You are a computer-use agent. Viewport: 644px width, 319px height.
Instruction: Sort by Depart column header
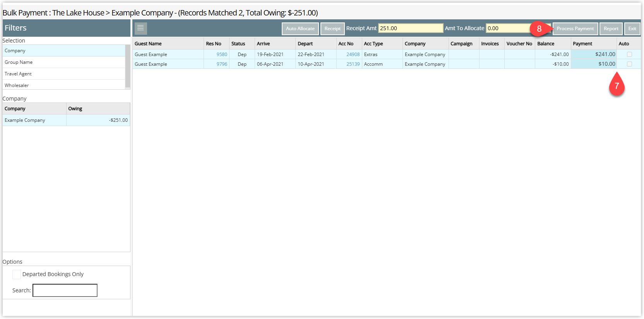[x=316, y=44]
